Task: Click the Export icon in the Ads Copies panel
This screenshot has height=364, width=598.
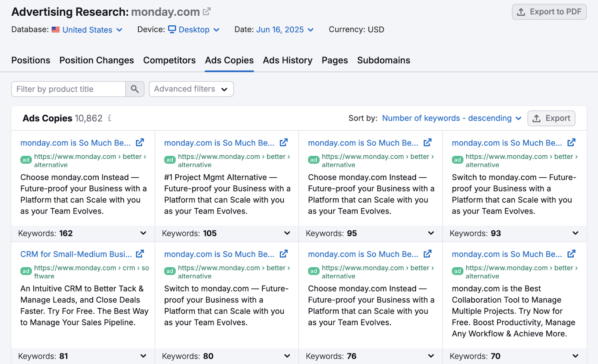Action: pyautogui.click(x=537, y=118)
